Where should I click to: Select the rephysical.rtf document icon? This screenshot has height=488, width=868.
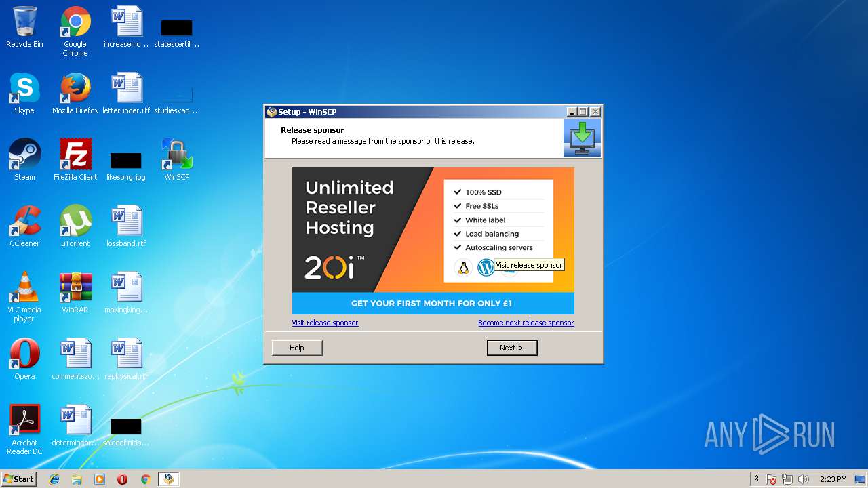pos(126,360)
